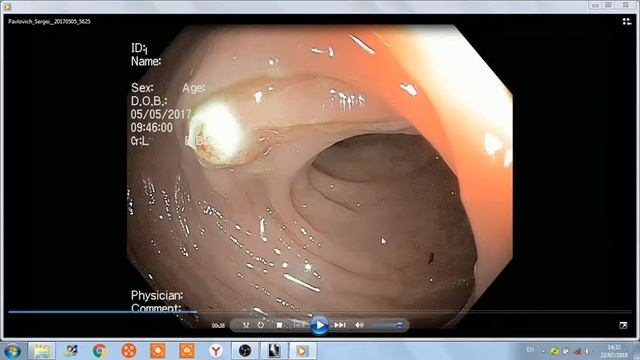Adjust the volume slider
The height and width of the screenshot is (360, 640).
click(388, 325)
